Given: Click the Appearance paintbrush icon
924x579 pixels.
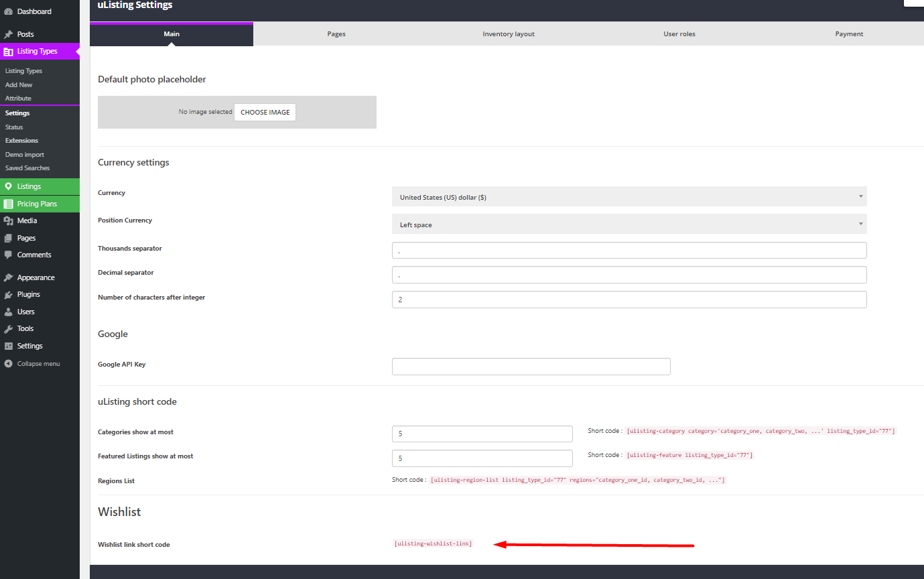Looking at the screenshot, I should tap(8, 277).
